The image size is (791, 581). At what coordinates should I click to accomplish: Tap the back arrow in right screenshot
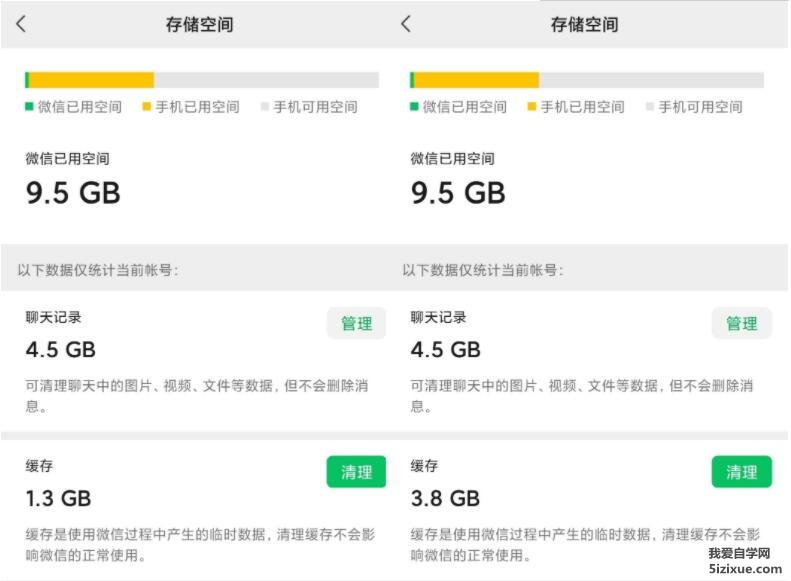pos(406,24)
